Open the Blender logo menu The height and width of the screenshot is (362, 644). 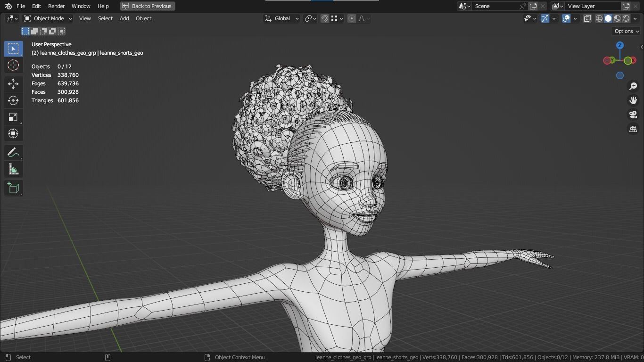point(8,6)
